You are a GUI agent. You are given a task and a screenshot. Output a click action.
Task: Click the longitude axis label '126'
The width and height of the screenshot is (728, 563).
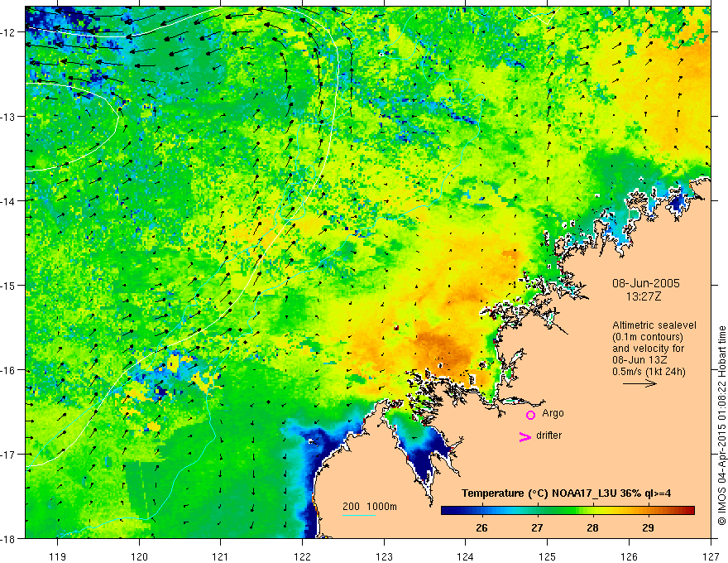click(629, 556)
